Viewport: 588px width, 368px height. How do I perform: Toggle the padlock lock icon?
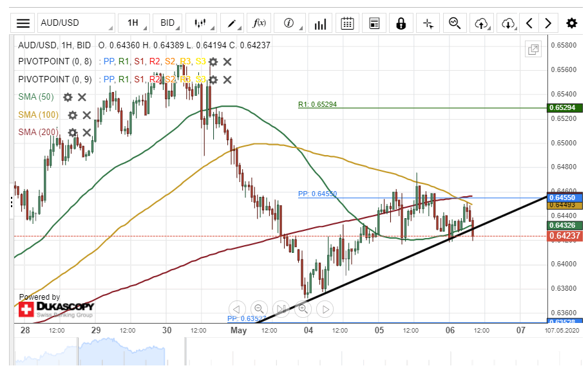401,23
